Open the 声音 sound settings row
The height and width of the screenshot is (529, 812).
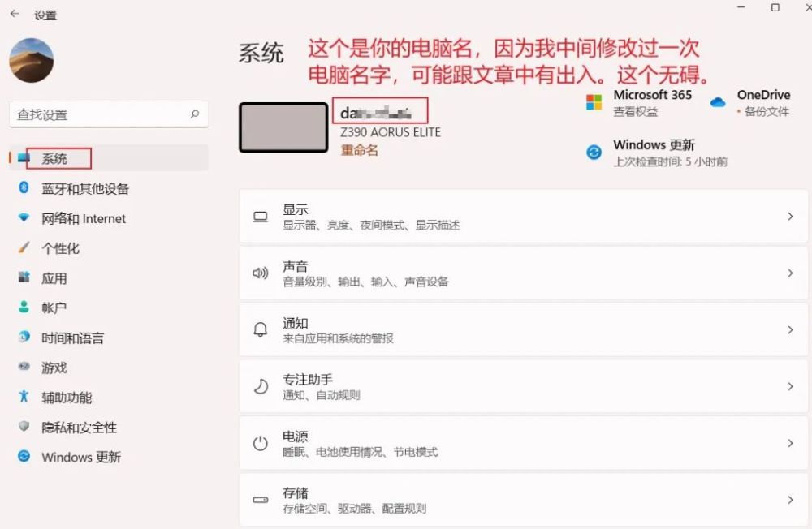click(524, 273)
